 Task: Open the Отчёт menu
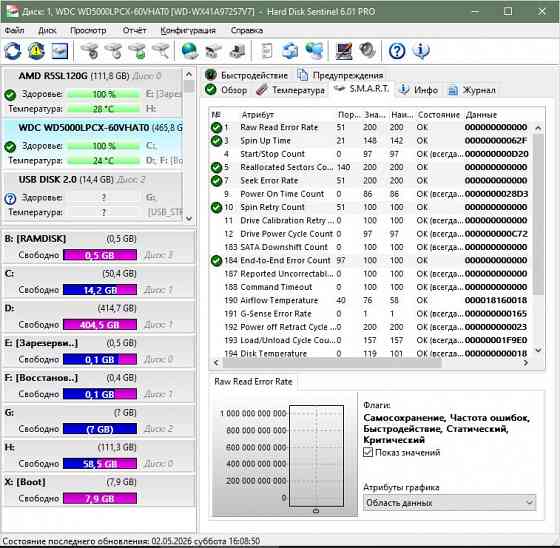pos(134,30)
